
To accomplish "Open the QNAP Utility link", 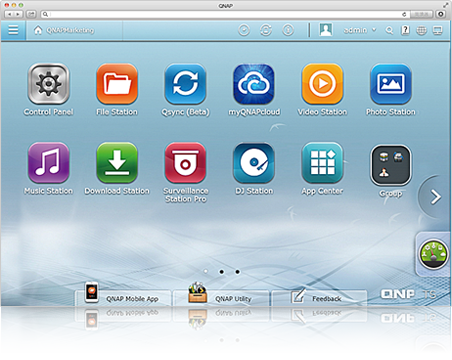I will point(221,297).
